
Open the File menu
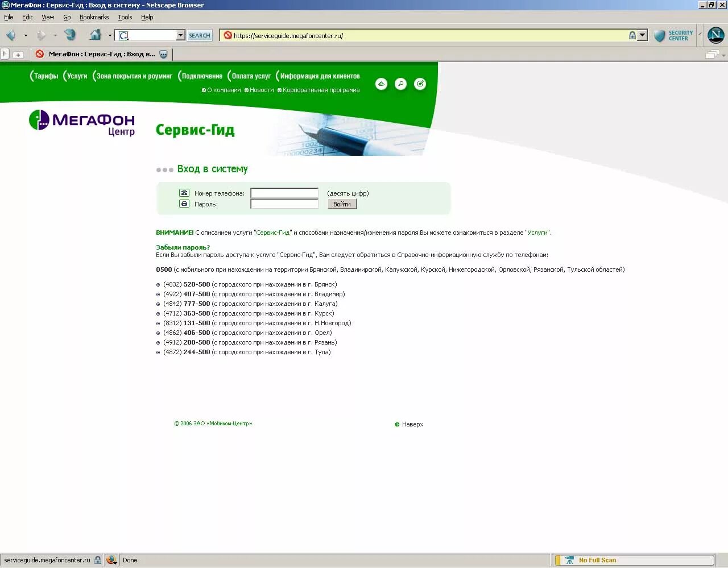(9, 17)
